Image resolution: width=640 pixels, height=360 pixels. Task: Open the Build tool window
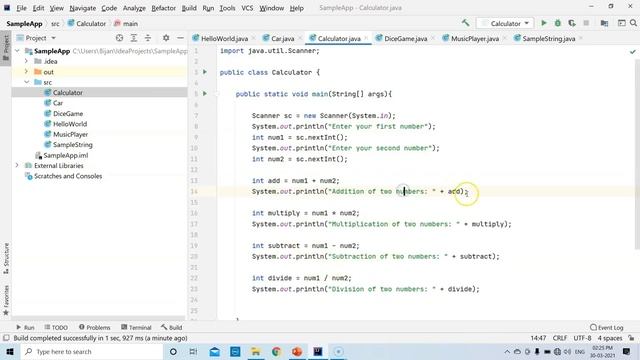point(171,327)
